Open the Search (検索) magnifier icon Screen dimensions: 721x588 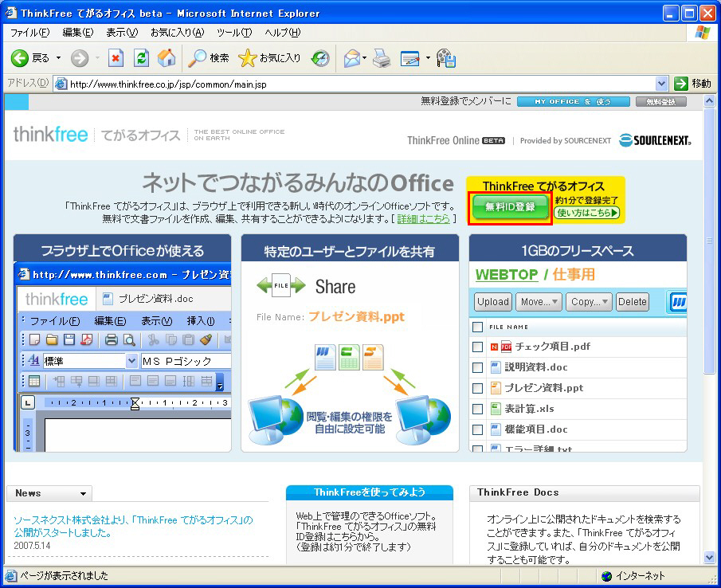click(198, 58)
